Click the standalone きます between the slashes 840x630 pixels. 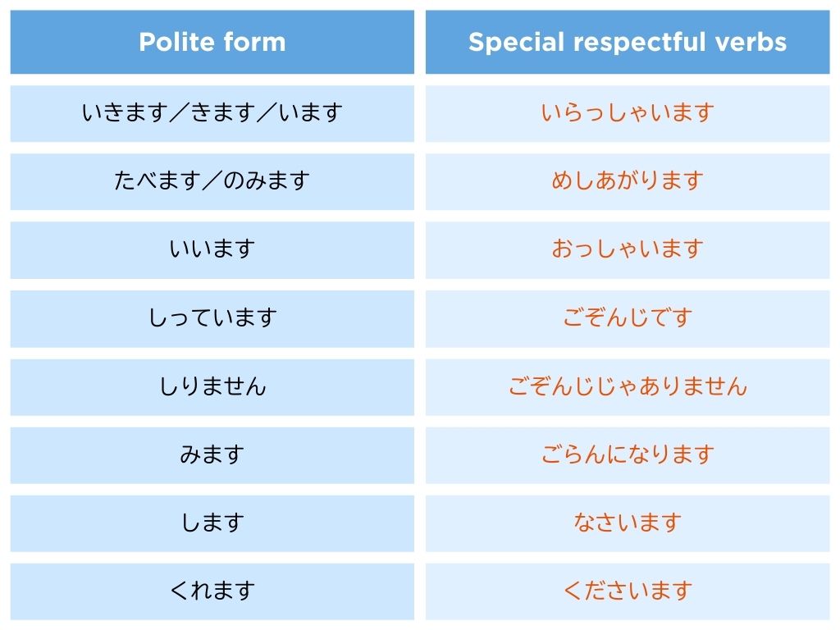[x=212, y=112]
